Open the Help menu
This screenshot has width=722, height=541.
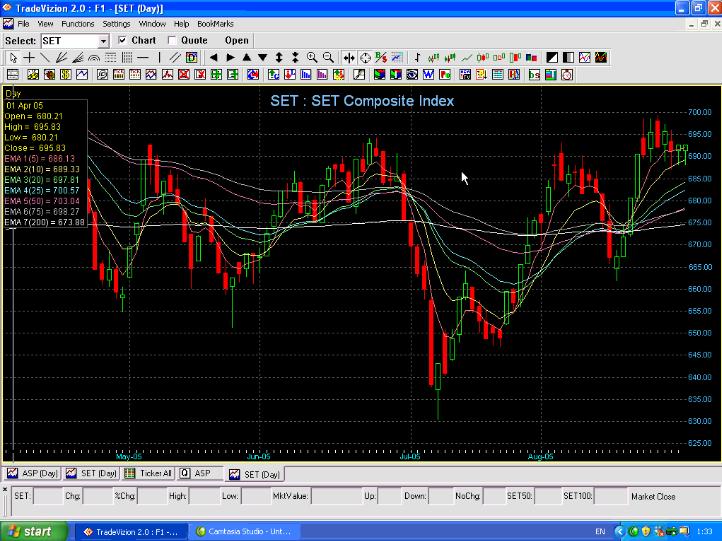pos(181,23)
